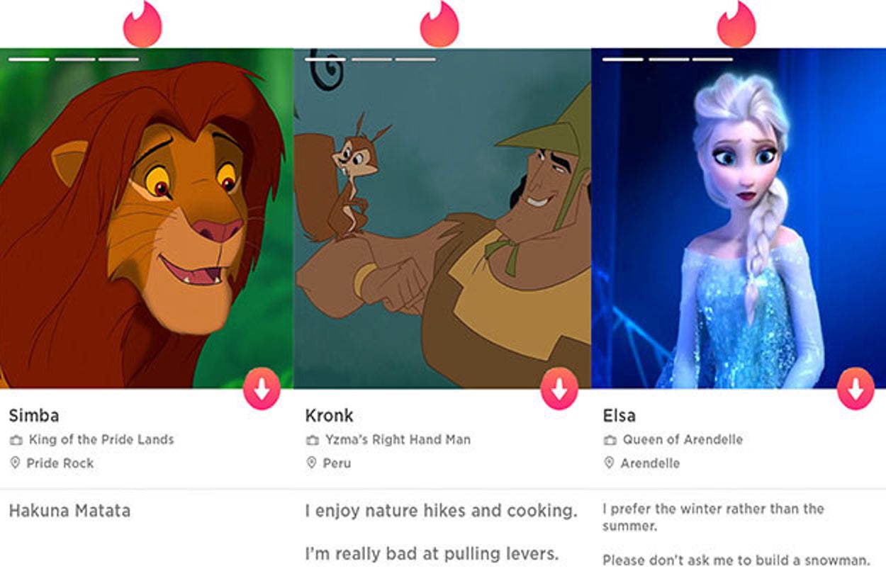The image size is (886, 588).
Task: Click the Tinder flame logo above Simba
Action: [x=142, y=23]
